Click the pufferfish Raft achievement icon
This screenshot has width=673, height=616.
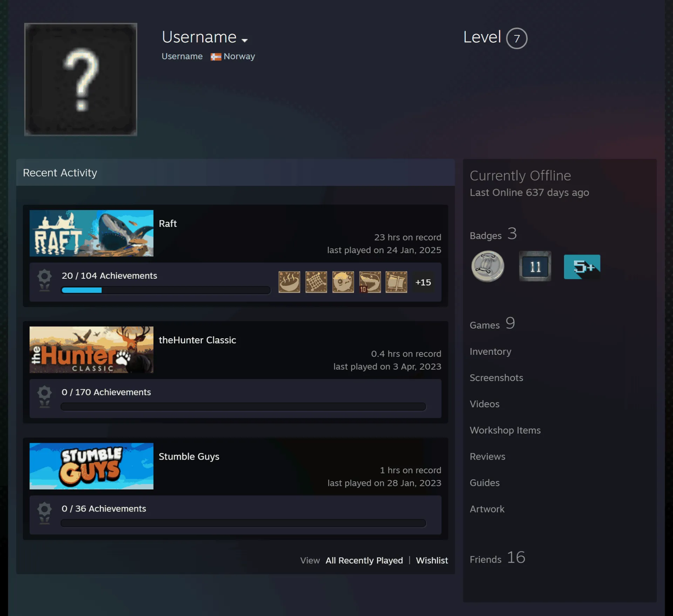tap(343, 282)
